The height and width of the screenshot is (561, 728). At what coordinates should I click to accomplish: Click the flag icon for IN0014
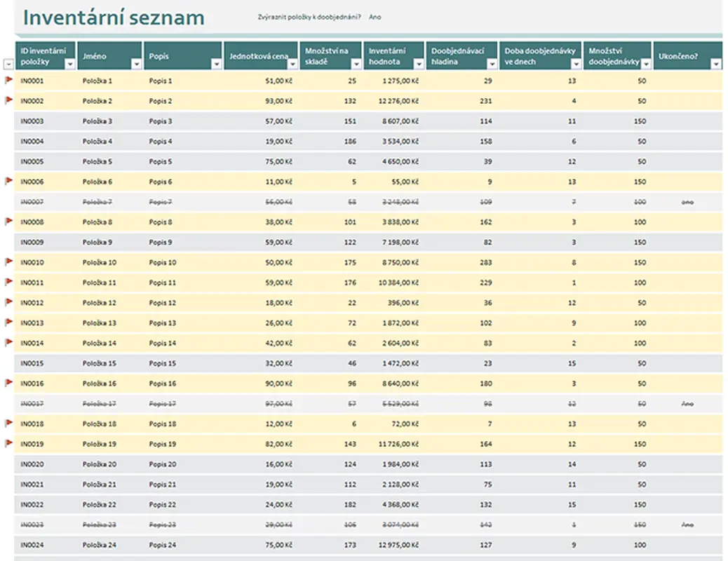pos(8,342)
